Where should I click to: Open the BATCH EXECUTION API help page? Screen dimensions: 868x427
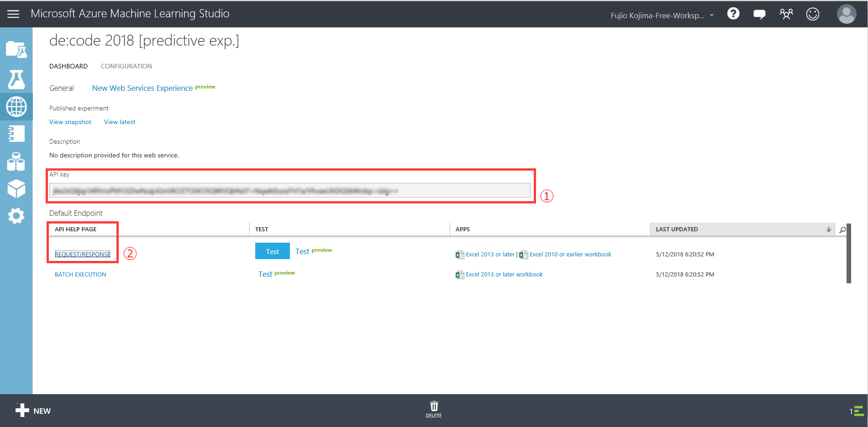point(80,274)
